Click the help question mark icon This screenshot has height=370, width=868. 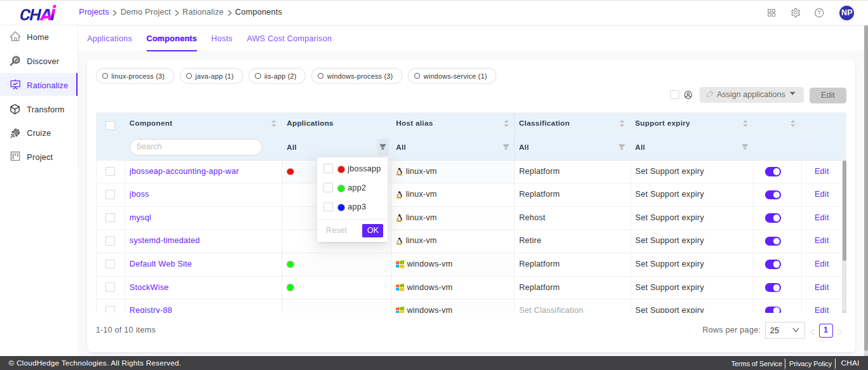(x=819, y=13)
